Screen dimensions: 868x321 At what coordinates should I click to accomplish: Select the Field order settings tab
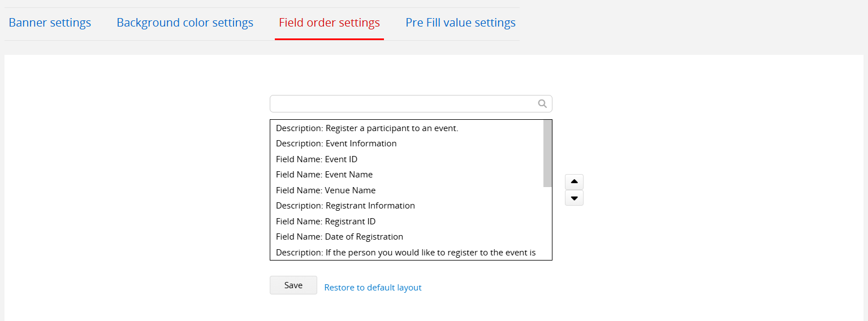[329, 23]
